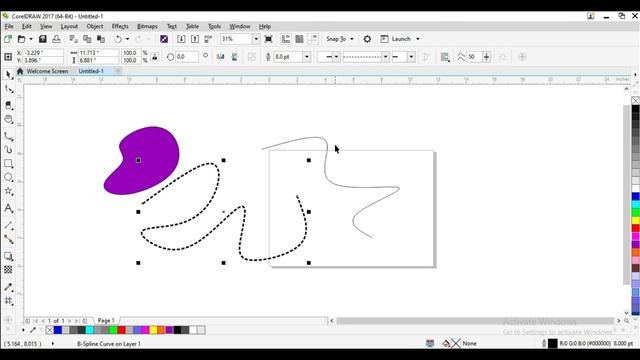Expand the Launch dropdown
The height and width of the screenshot is (360, 640).
click(418, 39)
